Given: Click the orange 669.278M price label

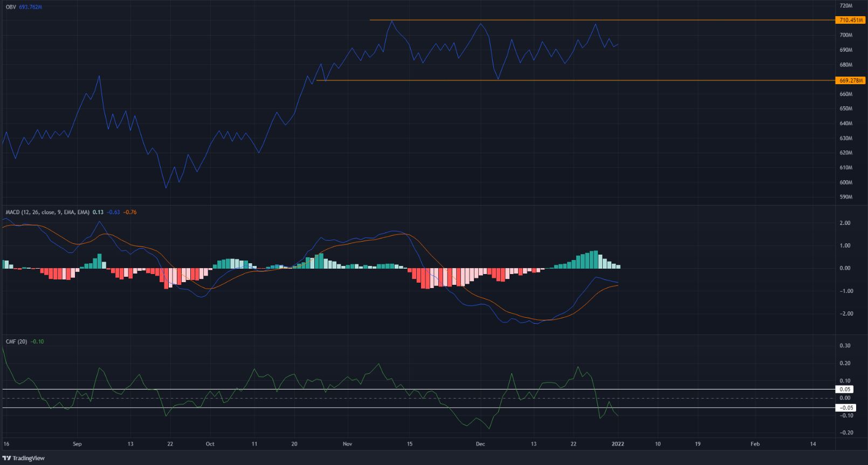Looking at the screenshot, I should click(x=850, y=80).
